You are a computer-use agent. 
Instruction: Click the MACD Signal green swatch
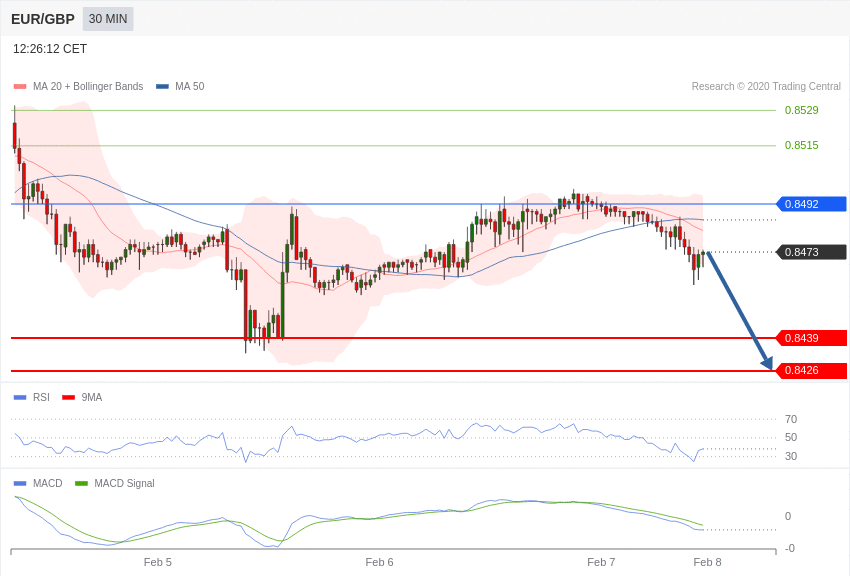tap(81, 483)
